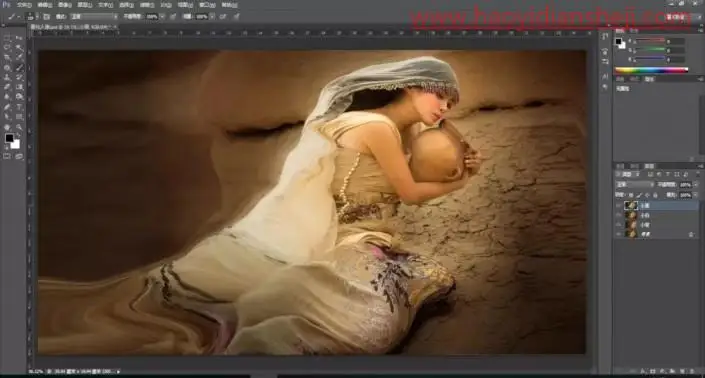Hide the top selected layer
Viewport: 705px width, 378px height.
coord(619,205)
